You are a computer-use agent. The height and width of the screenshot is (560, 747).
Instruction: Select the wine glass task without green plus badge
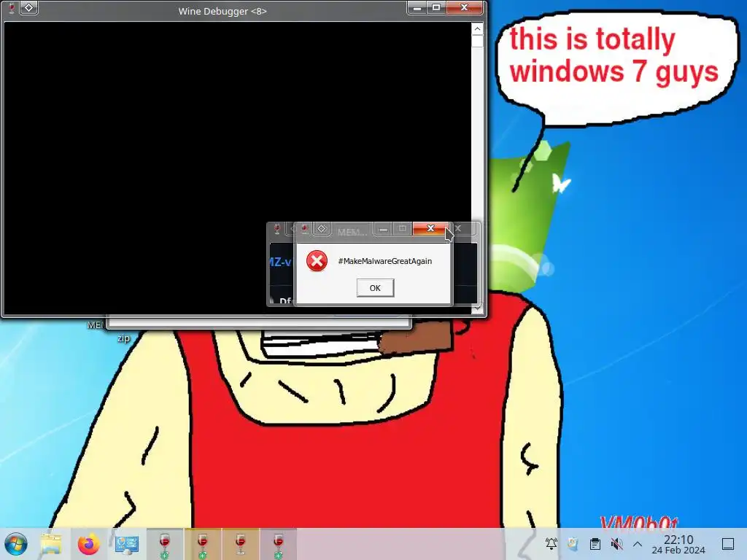point(241,544)
